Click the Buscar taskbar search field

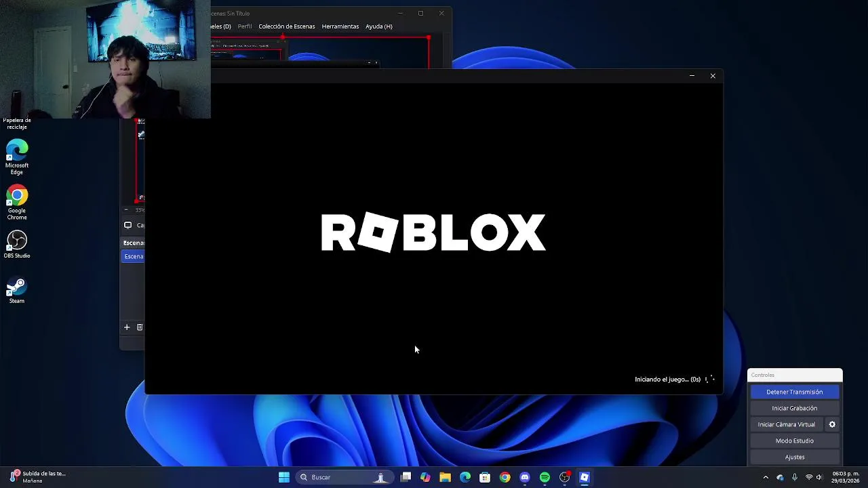coord(344,477)
